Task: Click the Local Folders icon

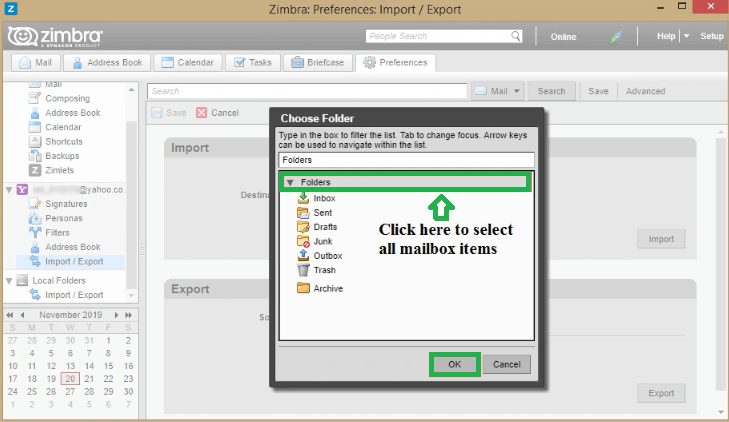Action: pos(22,280)
